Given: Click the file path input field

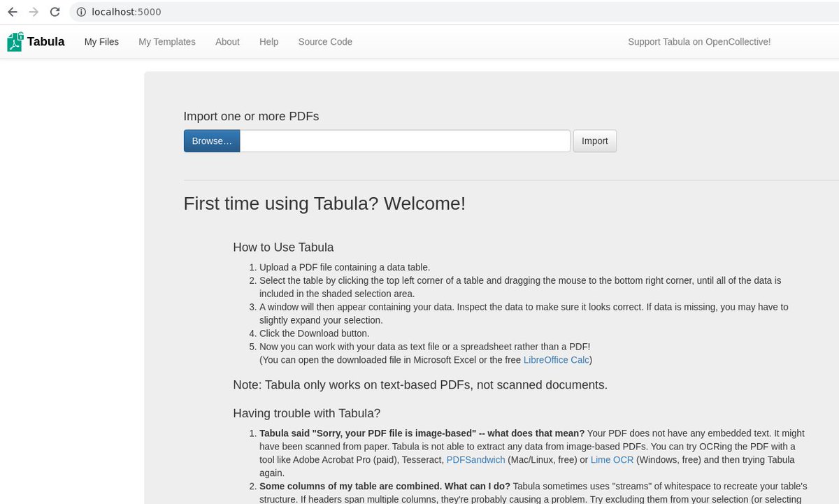Looking at the screenshot, I should tap(406, 141).
